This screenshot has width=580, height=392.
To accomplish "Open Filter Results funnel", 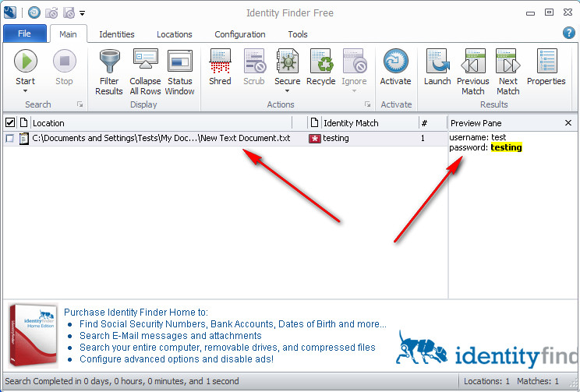I will (109, 72).
